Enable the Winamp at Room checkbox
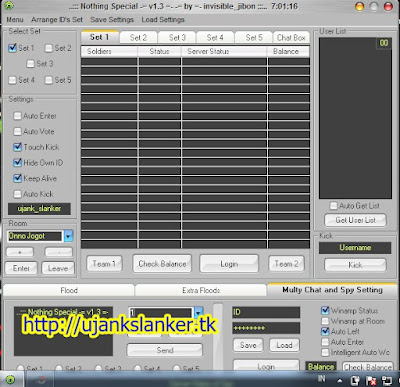This screenshot has width=400, height=387. click(x=325, y=321)
